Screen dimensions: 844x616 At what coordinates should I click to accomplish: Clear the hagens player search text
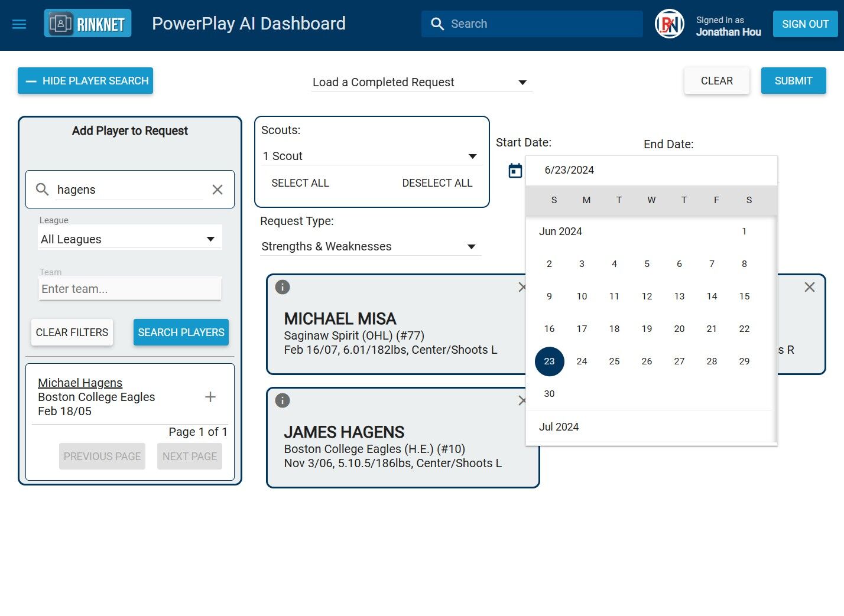tap(218, 190)
